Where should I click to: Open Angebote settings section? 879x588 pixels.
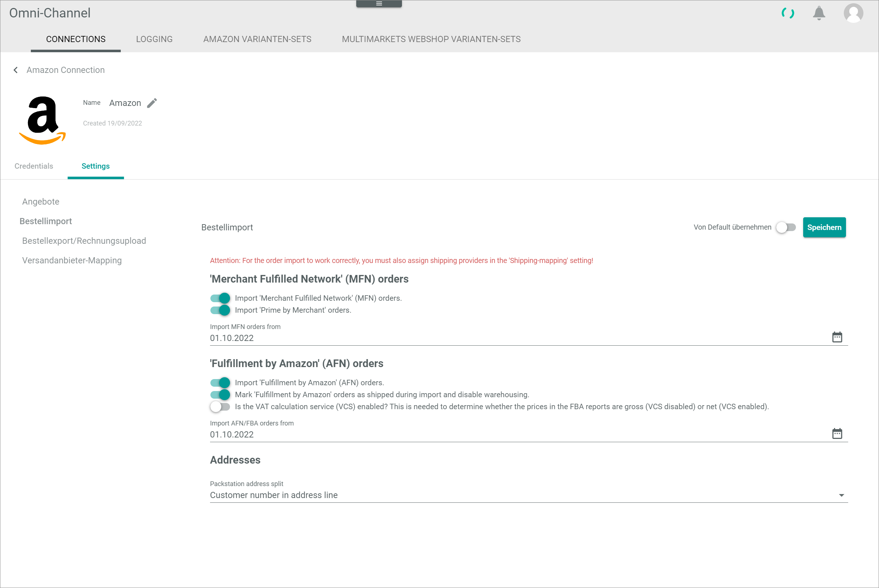pyautogui.click(x=41, y=202)
